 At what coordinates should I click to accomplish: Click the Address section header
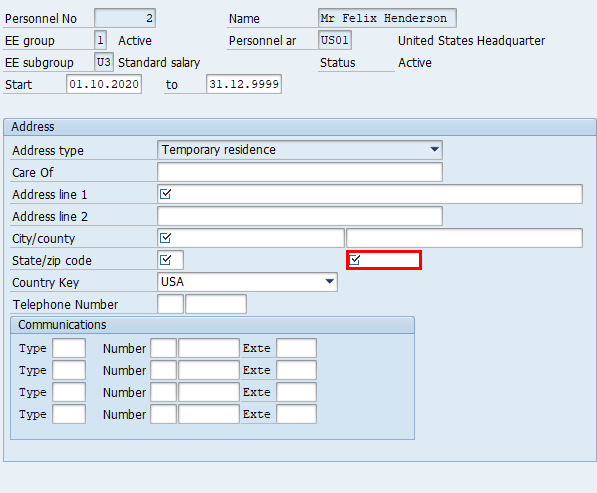click(300, 127)
